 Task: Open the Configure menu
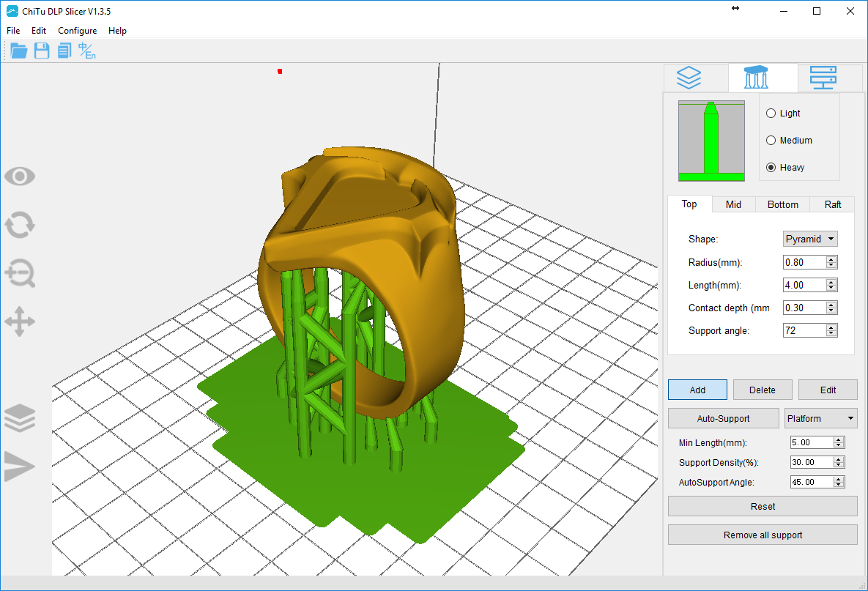point(78,31)
